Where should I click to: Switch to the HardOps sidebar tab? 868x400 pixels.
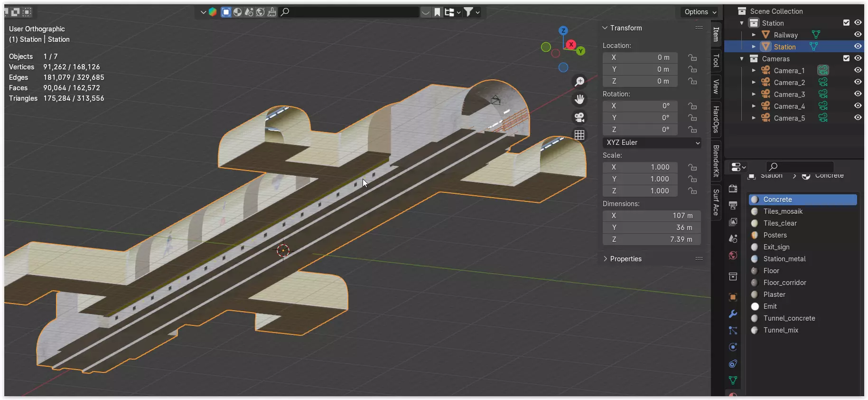(716, 119)
